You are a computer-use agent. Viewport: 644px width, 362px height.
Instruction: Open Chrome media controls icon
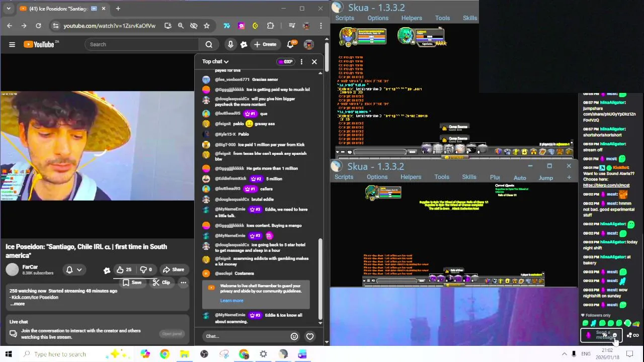[x=292, y=26]
